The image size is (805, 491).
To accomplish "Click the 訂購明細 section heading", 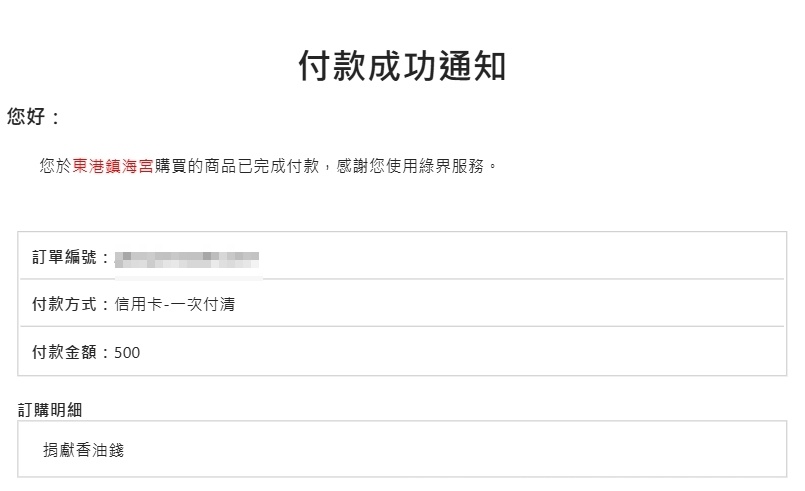I will (x=50, y=410).
